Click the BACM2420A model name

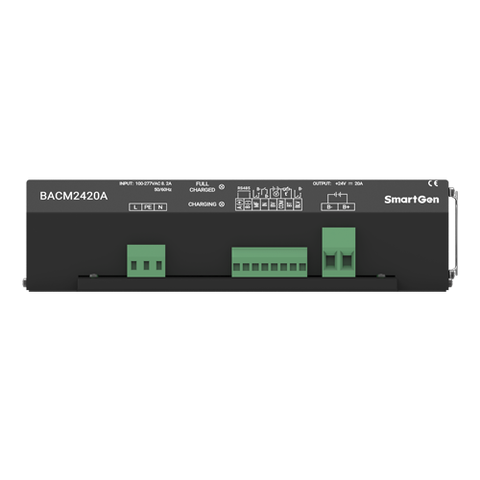coord(74,196)
